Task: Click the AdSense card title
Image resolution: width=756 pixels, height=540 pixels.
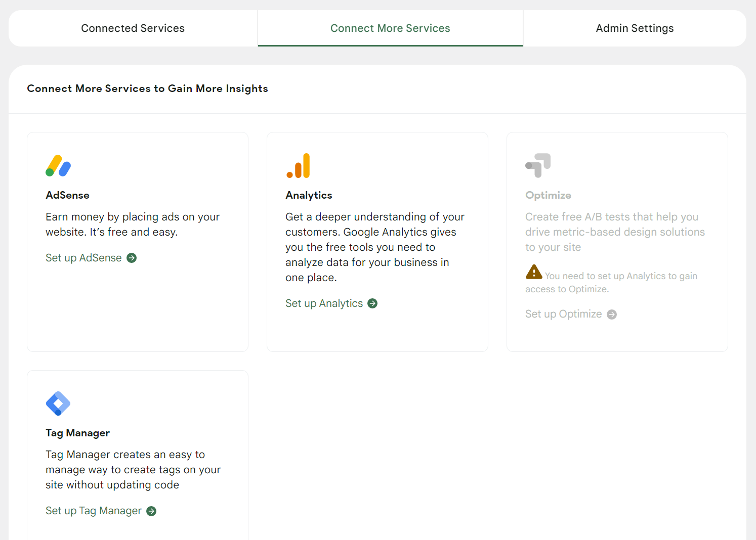Action: tap(67, 195)
